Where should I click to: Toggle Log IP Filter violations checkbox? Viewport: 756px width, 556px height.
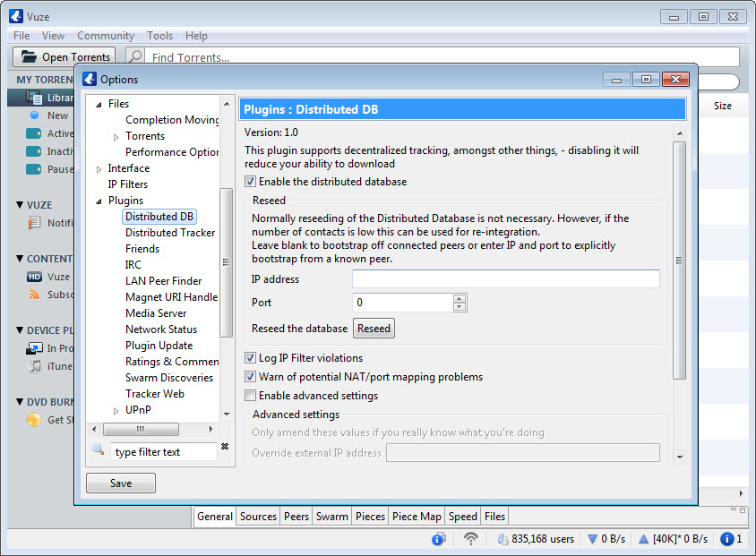pos(250,358)
